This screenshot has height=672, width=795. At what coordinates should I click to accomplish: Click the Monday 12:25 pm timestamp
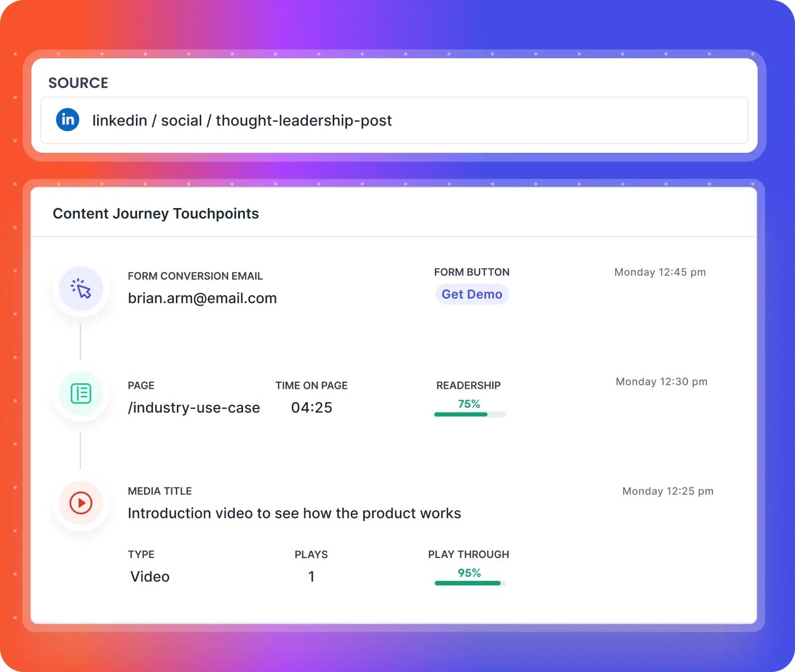click(x=667, y=491)
